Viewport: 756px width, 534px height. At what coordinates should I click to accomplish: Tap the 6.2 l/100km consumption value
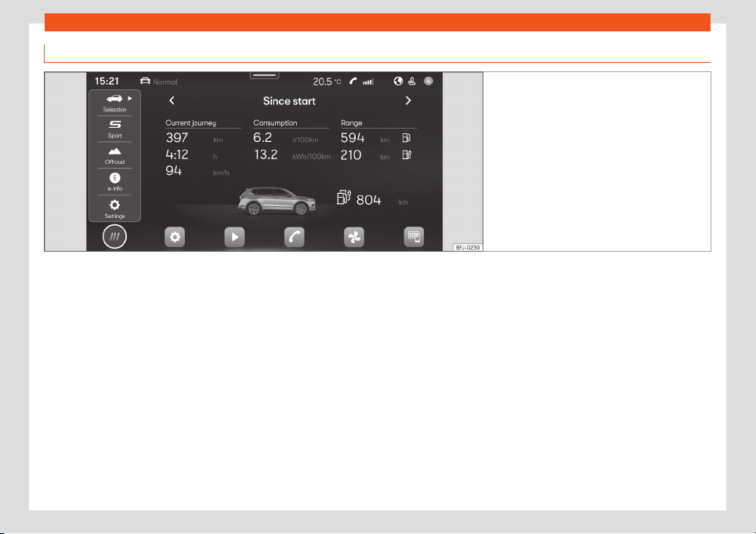coord(286,138)
